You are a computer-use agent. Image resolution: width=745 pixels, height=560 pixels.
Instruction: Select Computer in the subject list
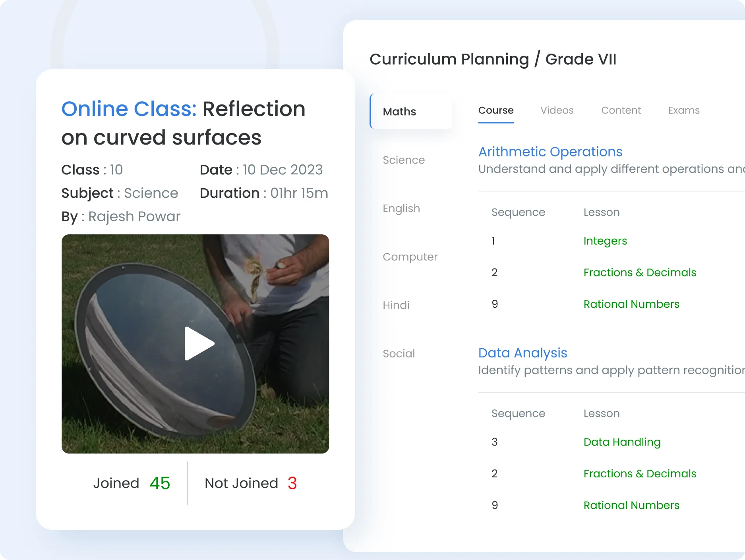coord(410,257)
